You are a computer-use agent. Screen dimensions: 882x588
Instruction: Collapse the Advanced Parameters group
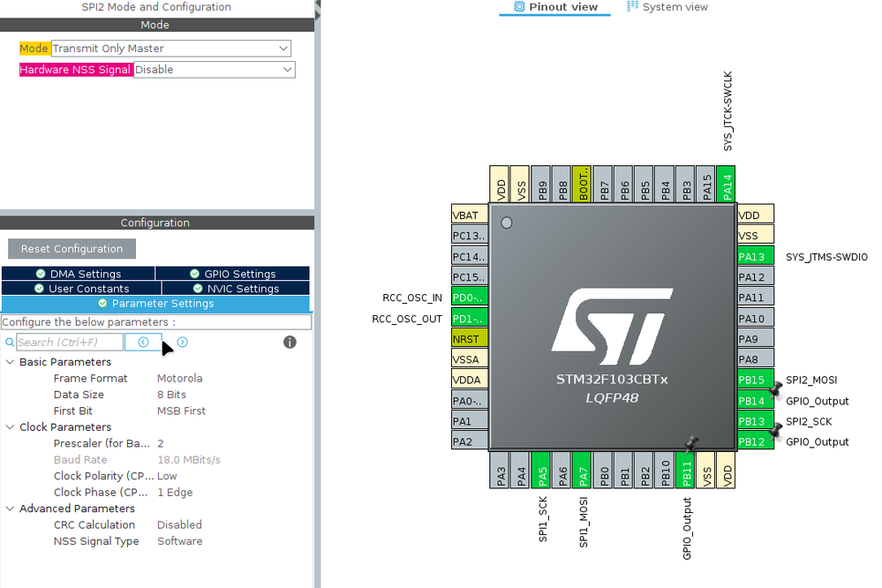tap(10, 509)
